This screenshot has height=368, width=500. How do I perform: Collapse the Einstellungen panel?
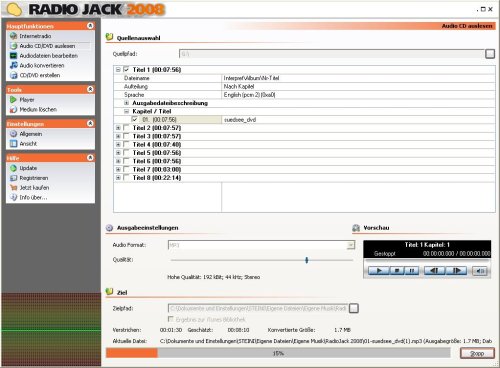[90, 123]
